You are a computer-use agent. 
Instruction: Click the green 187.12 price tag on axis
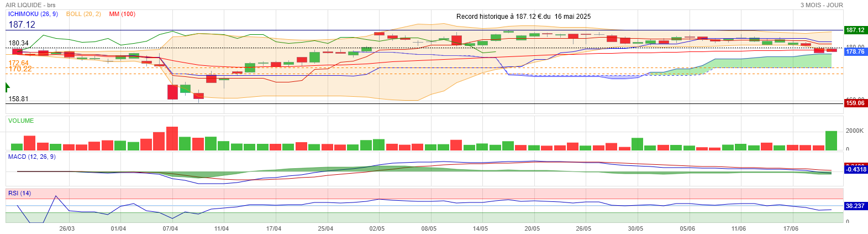(x=855, y=30)
